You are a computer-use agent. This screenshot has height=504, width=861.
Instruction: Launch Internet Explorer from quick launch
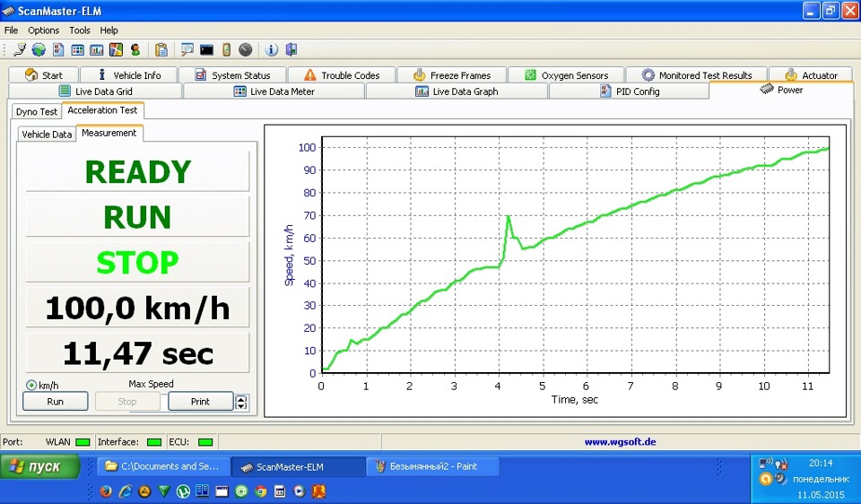(126, 491)
